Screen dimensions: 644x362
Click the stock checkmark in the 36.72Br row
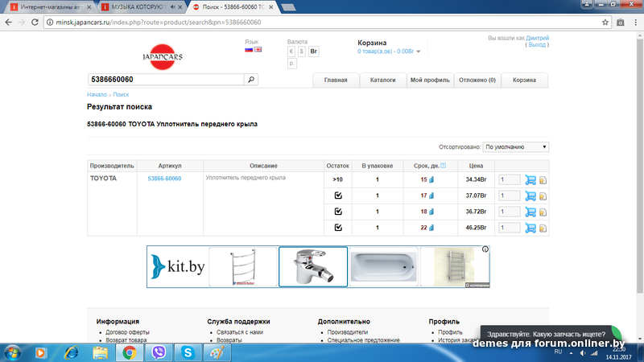pos(338,212)
